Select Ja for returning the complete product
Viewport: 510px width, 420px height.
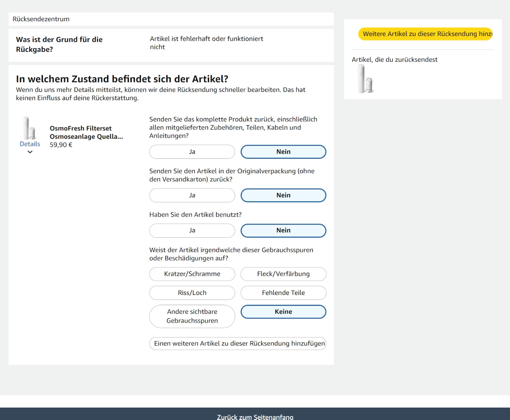(192, 152)
